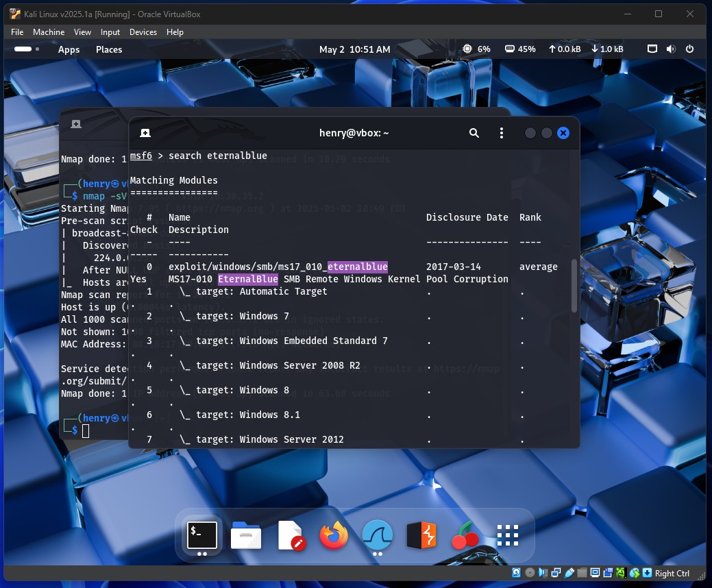Click VirtualBox network adapters status icon
712x588 pixels.
[x=556, y=572]
